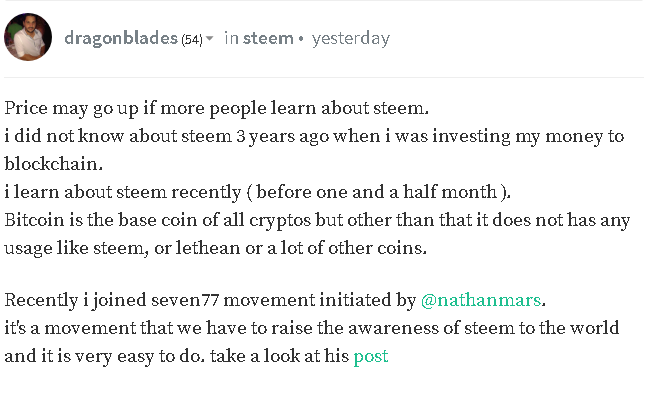The image size is (646, 397).
Task: Click the 'Price may go up' sentence
Action: point(217,109)
